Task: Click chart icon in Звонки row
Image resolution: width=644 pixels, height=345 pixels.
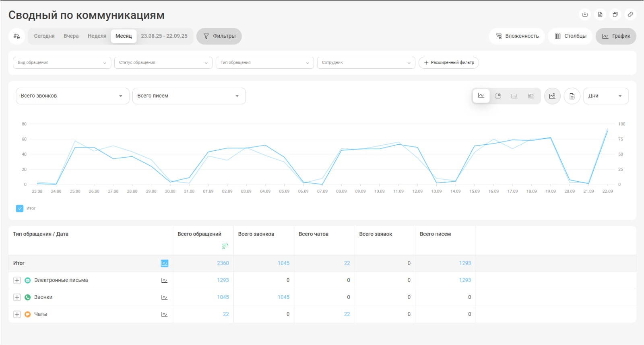Action: [x=164, y=298]
